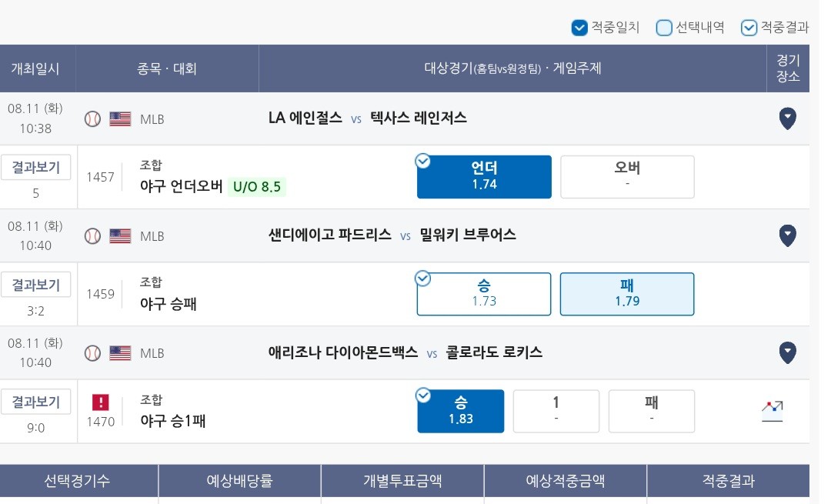Click red warning icon above 1470
The image size is (831, 504).
pyautogui.click(x=101, y=402)
